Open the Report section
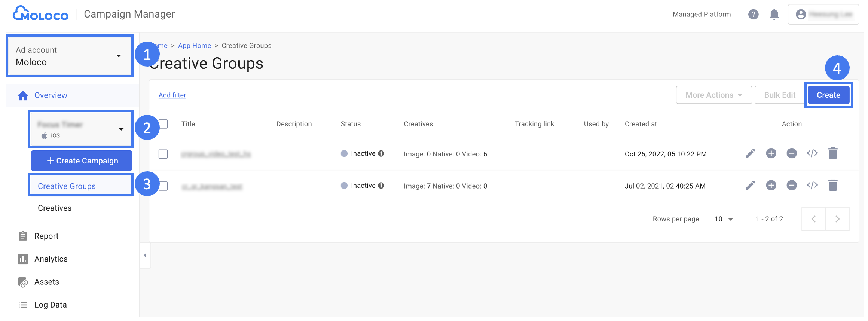This screenshot has width=868, height=321. coord(46,236)
